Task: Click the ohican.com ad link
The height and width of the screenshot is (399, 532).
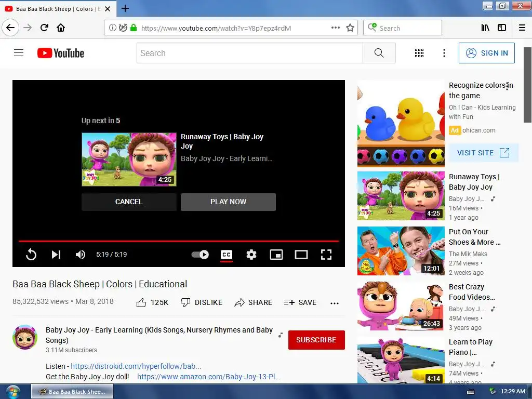Action: pyautogui.click(x=478, y=130)
